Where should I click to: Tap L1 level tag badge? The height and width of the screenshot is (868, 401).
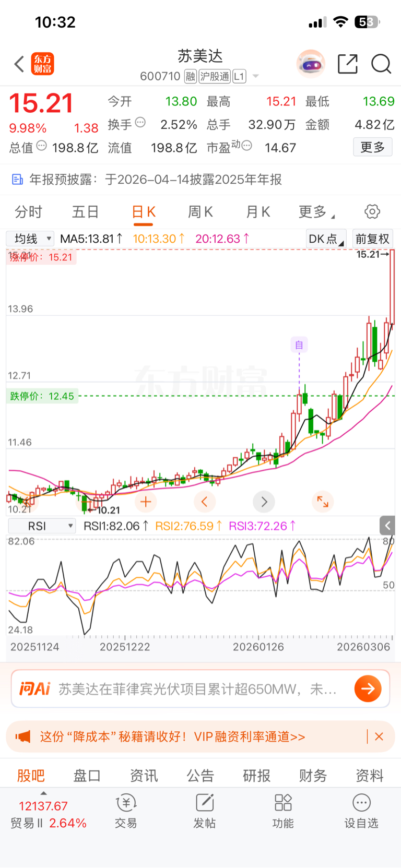point(239,77)
